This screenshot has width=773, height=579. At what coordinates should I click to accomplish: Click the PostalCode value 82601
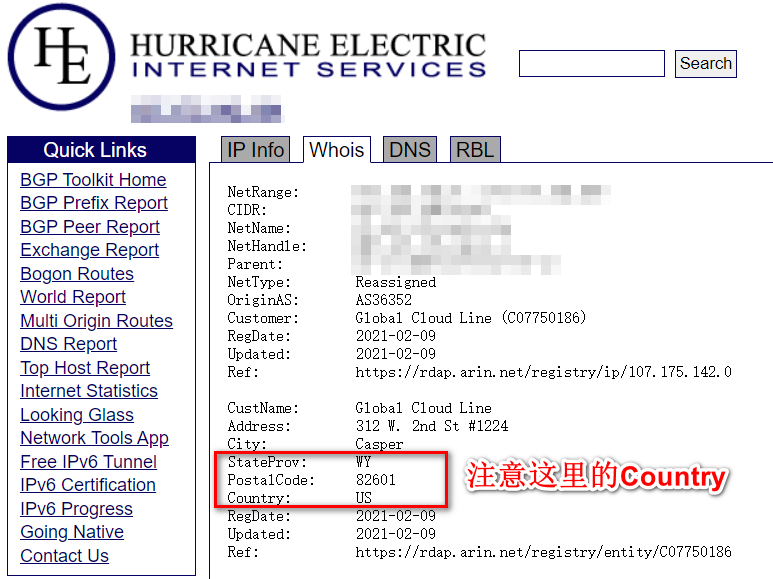[x=376, y=480]
